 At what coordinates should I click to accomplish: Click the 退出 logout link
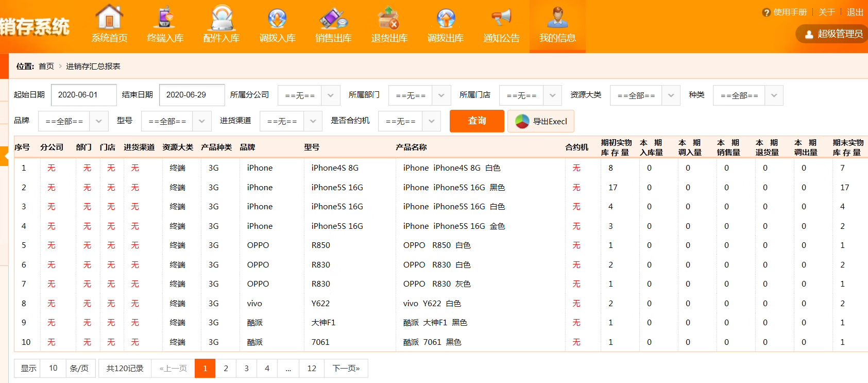click(x=855, y=12)
